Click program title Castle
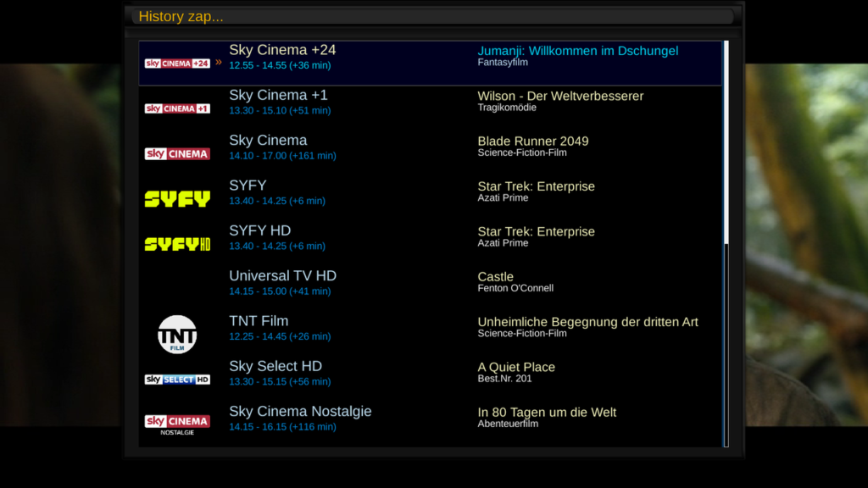Image resolution: width=868 pixels, height=488 pixels. [x=495, y=277]
